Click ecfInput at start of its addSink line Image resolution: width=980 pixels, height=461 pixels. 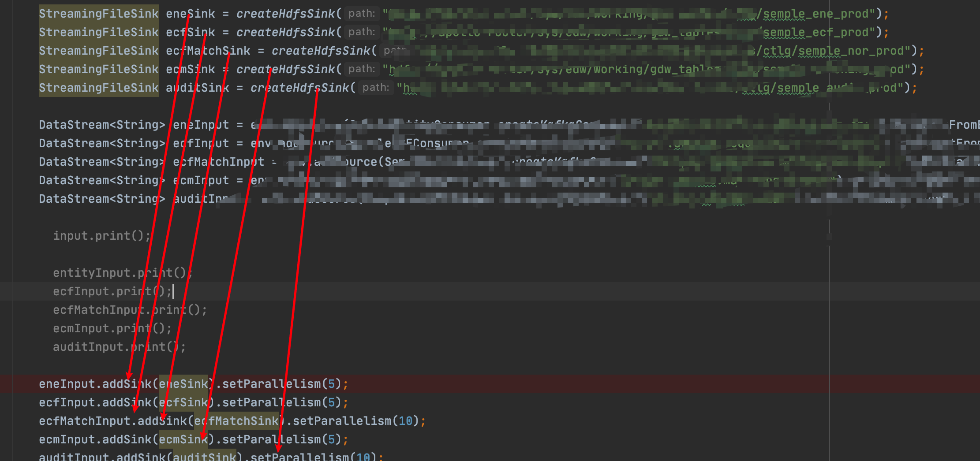67,402
